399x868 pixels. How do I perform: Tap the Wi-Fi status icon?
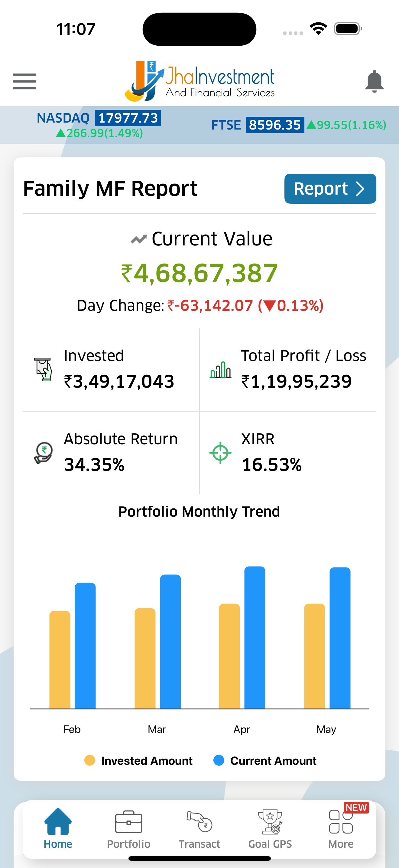(319, 29)
